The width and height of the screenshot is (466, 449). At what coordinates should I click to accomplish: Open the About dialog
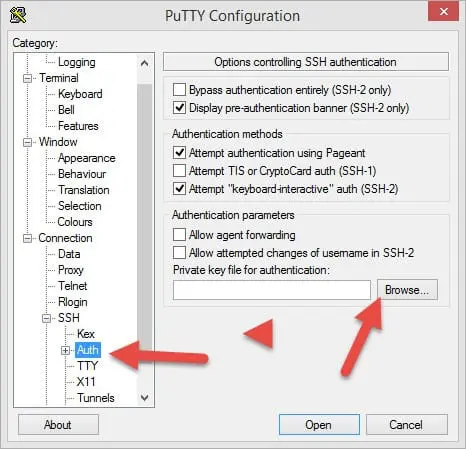(58, 425)
